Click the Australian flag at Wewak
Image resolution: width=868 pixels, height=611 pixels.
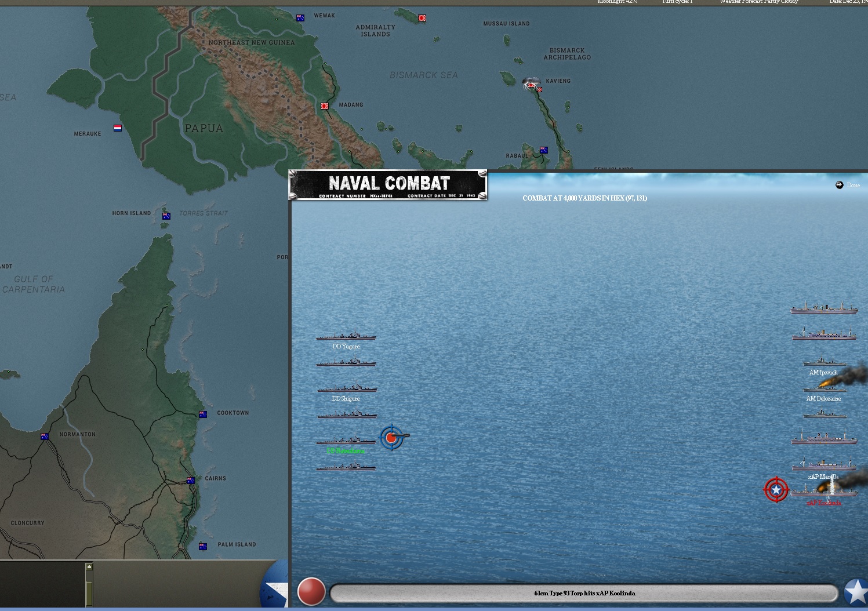pos(300,18)
